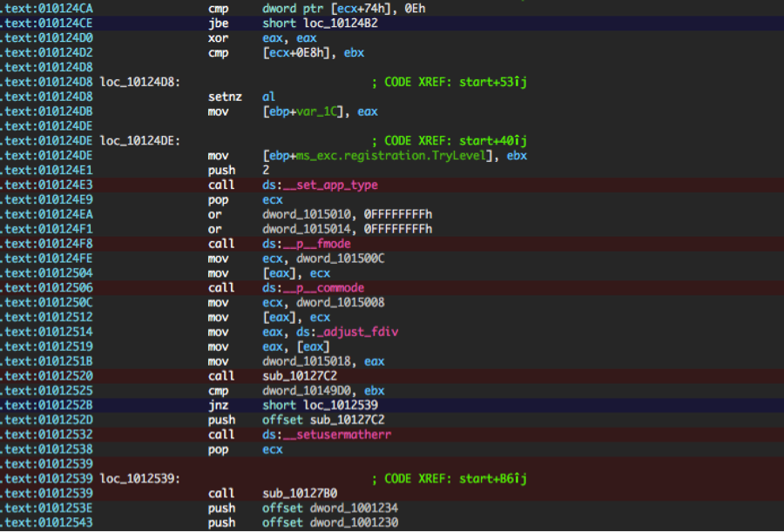The image size is (784, 532).
Task: Select address .text:010124CA
Action: coord(47,9)
